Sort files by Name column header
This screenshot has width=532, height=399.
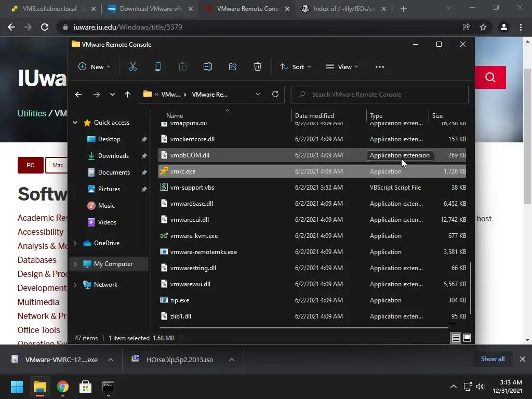[x=175, y=116]
